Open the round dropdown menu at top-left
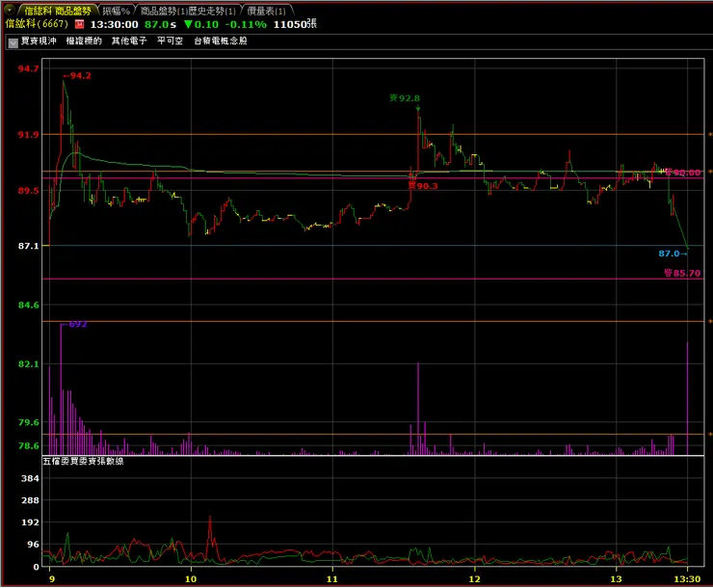The height and width of the screenshot is (588, 713). point(9,10)
